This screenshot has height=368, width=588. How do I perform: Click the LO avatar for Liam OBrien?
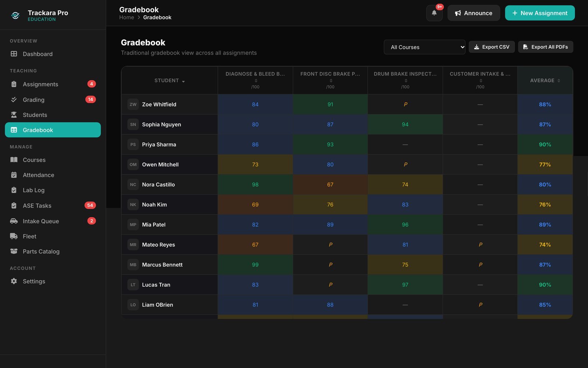point(133,305)
